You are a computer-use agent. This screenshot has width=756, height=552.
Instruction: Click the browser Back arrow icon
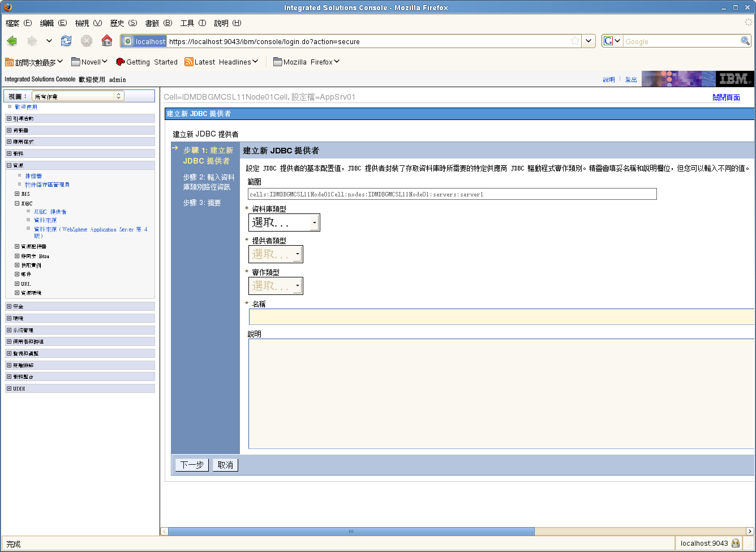(x=12, y=41)
